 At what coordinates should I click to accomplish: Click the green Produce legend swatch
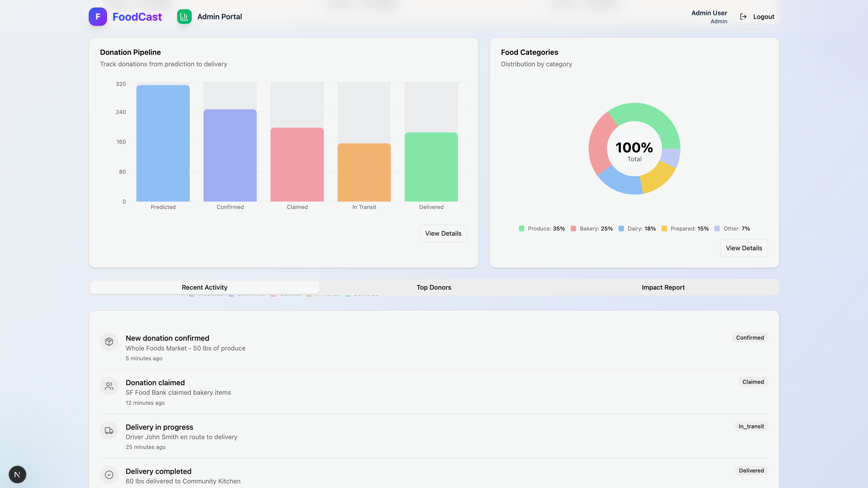click(x=522, y=228)
